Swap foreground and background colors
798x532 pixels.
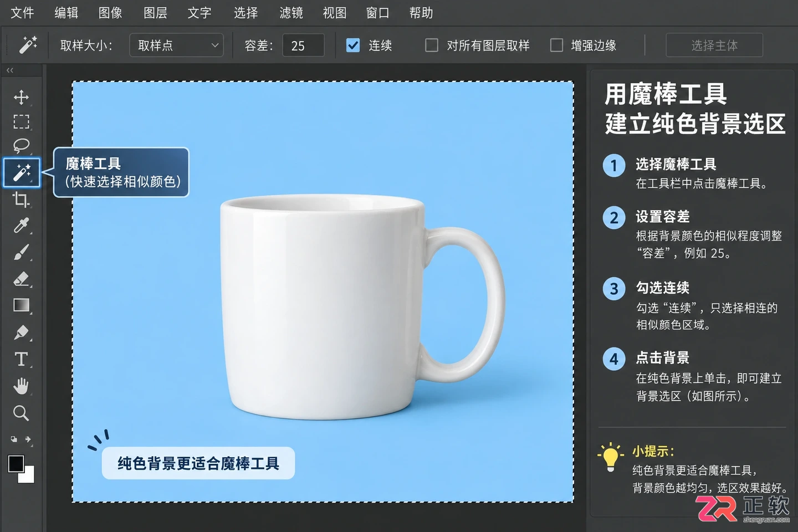28,439
